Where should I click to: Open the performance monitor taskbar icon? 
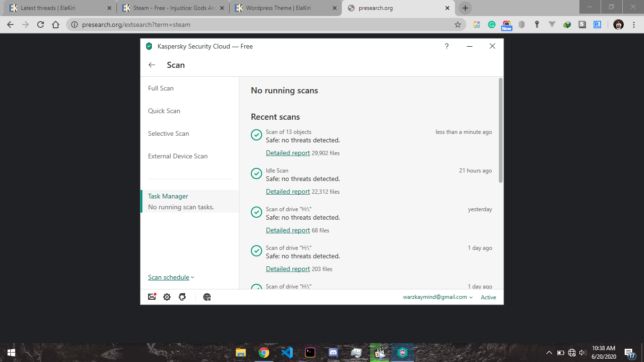356,352
